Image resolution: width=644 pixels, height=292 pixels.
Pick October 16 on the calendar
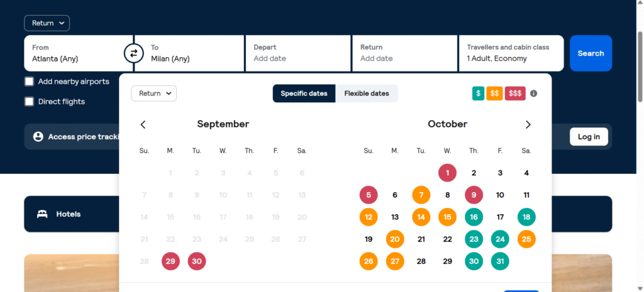474,217
